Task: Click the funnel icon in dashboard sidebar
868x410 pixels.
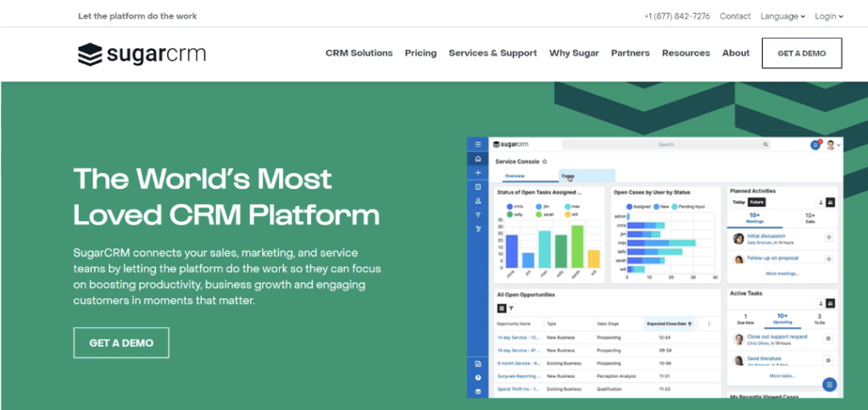Action: click(478, 214)
